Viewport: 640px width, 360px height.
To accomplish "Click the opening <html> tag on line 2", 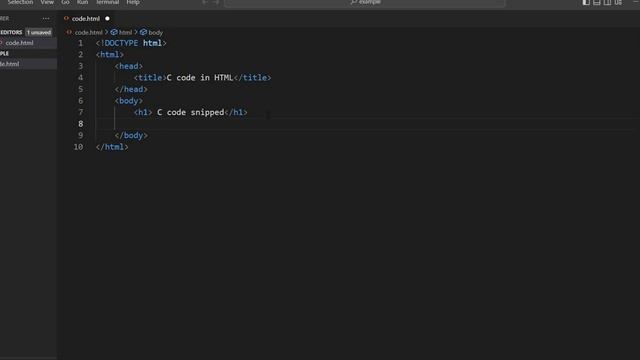I will (x=110, y=55).
